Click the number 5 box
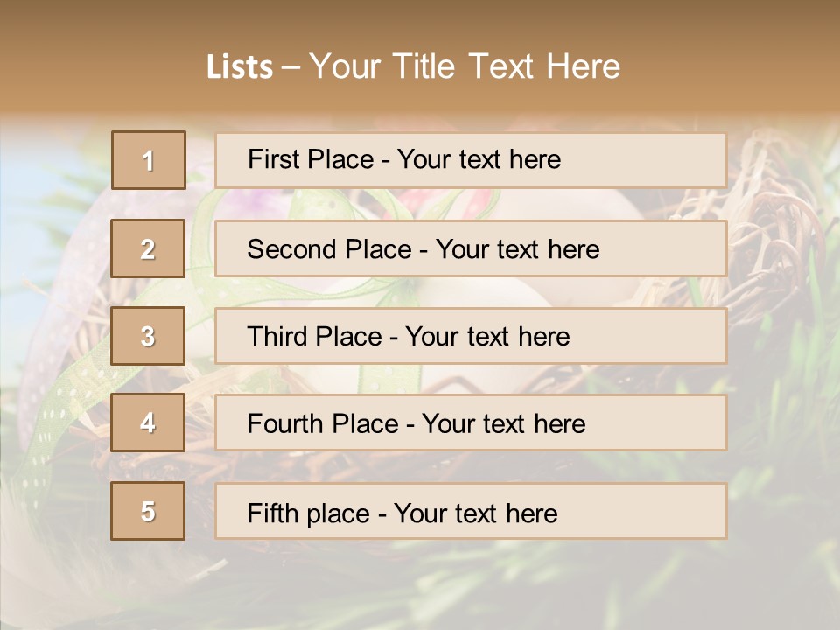The image size is (840, 630). click(x=148, y=511)
